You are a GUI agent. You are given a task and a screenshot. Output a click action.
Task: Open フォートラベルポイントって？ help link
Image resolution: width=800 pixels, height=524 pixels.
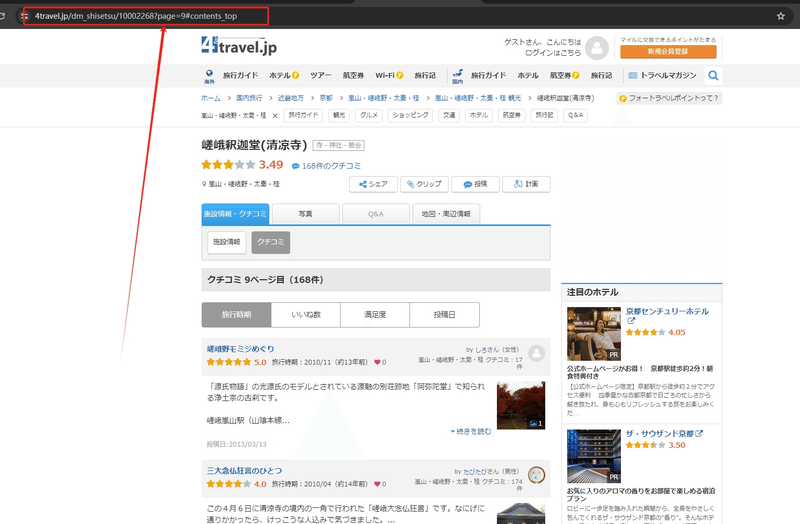(669, 98)
